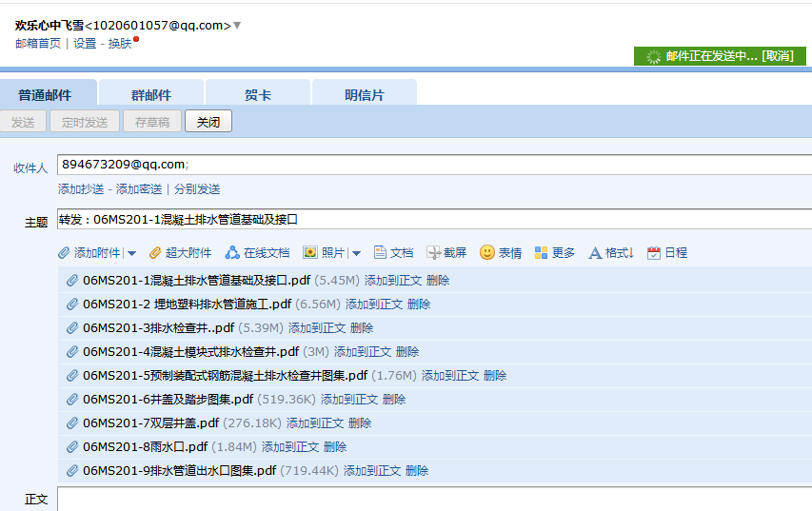
Task: Delete the 06MS201-4混凝土模块式排水检查井.pdf attachment
Action: point(407,352)
